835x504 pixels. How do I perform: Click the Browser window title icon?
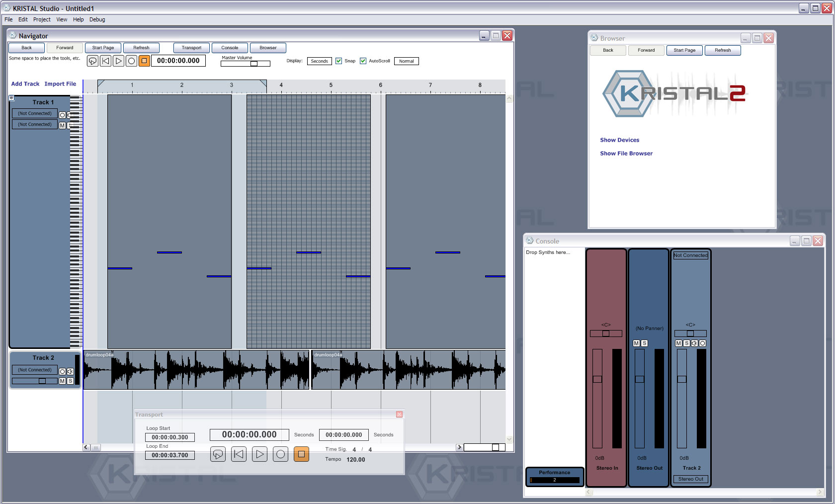(594, 38)
